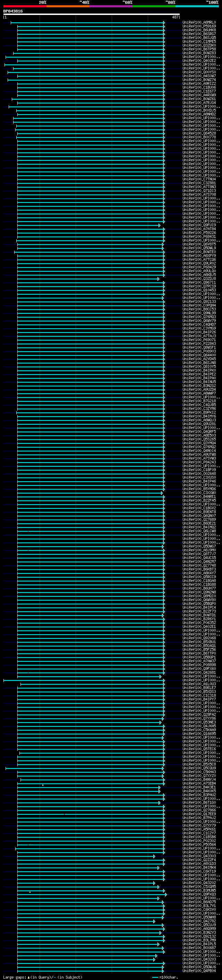Click the orange ~40% identity legend segment
The image size is (222, 980).
coord(68,6)
